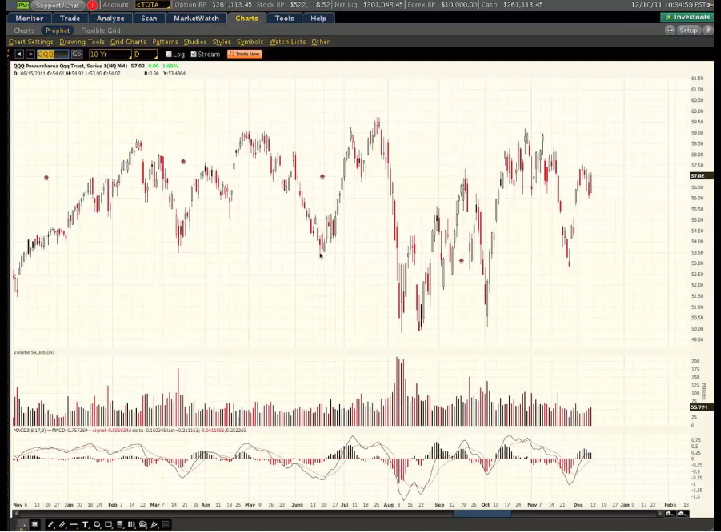Screen dimensions: 721x532
Task: Click the zoom-in icon at bottom right
Action: pyautogui.click(x=682, y=514)
